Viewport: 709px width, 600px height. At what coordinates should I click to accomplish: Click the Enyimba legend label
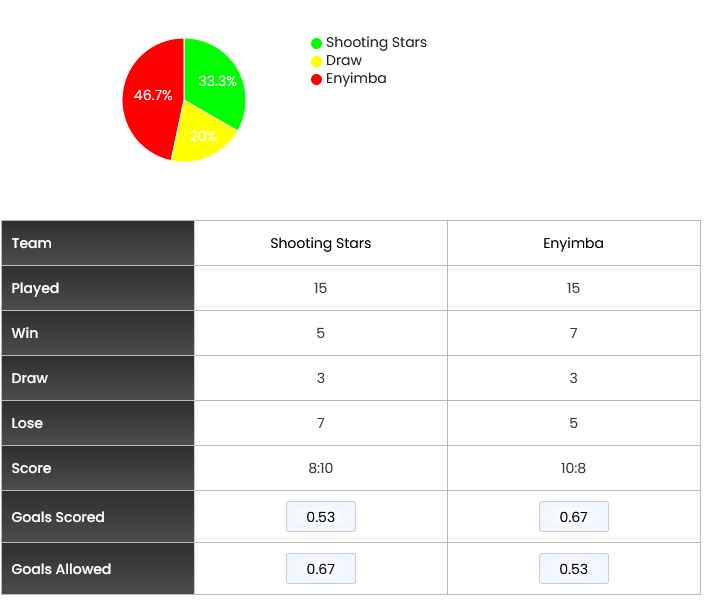[x=356, y=79]
